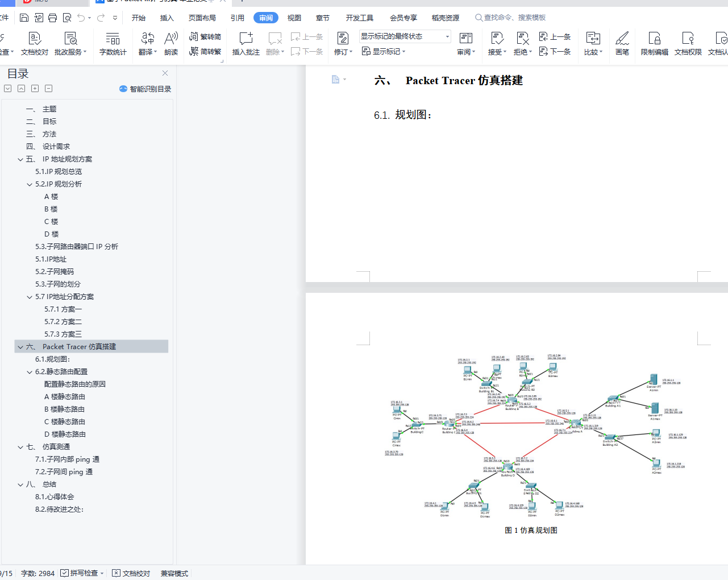Viewport: 728px width, 580px height.
Task: Convert text with 繁转简
Action: (206, 37)
